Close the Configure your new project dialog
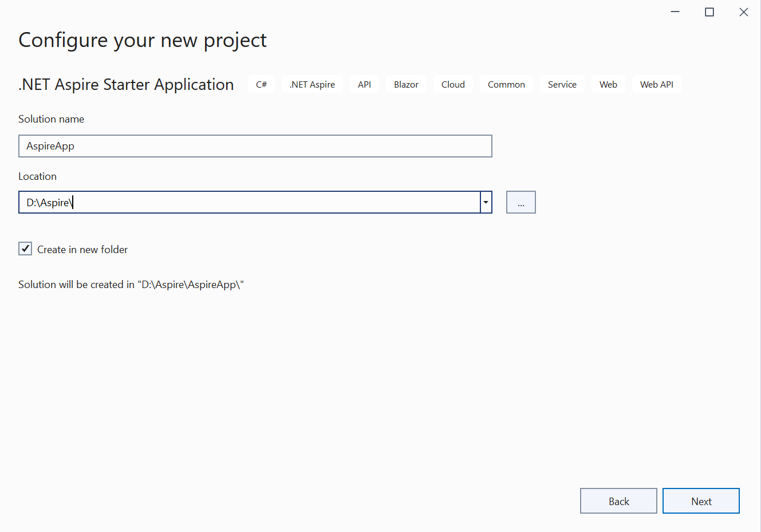This screenshot has width=761, height=532. [744, 12]
